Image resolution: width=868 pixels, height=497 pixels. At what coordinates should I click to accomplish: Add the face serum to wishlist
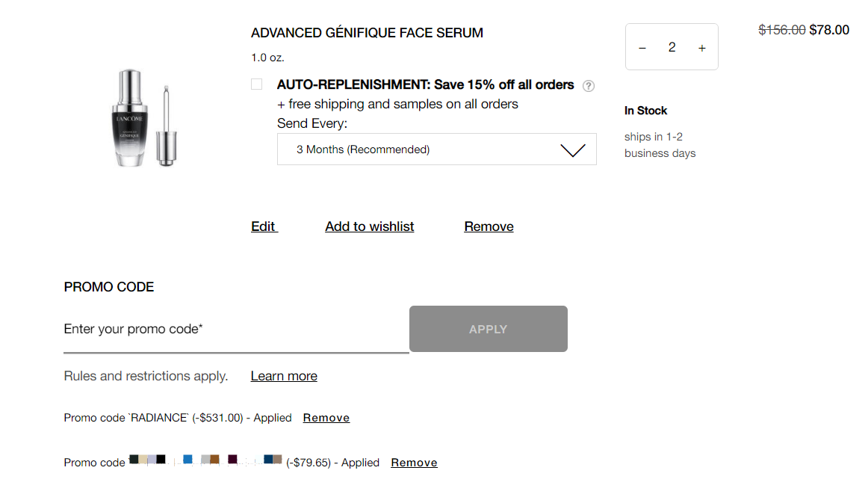pyautogui.click(x=369, y=226)
